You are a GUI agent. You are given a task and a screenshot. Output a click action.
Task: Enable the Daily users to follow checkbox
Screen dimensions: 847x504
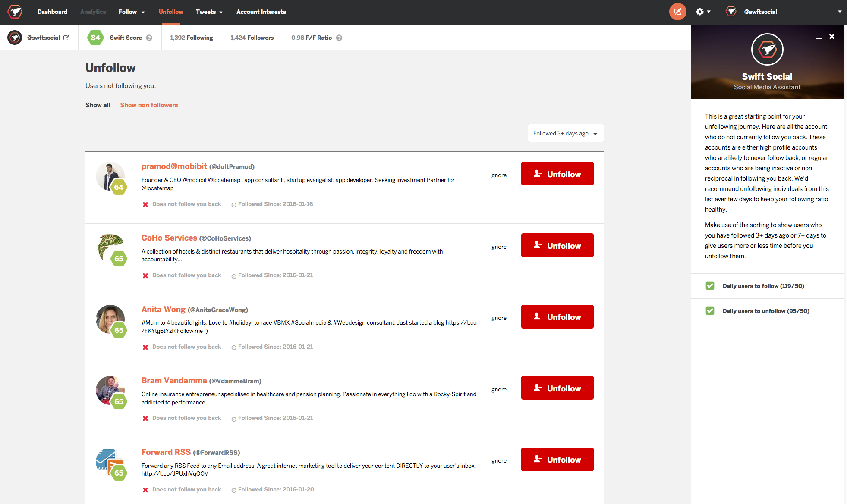pyautogui.click(x=710, y=285)
